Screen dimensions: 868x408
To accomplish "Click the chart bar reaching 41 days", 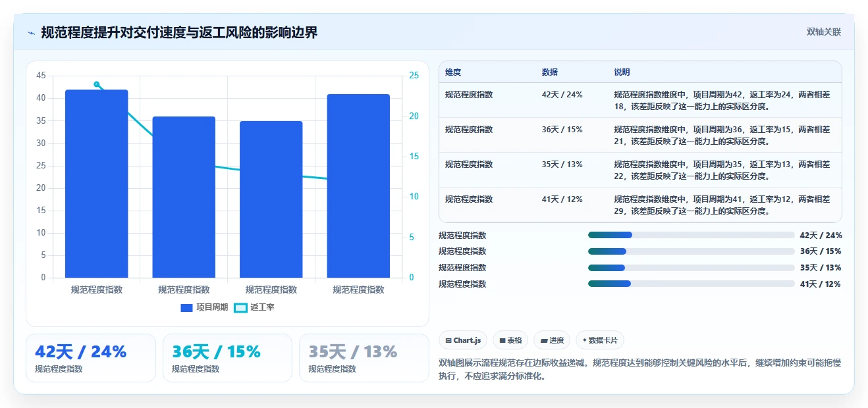I will pos(358,186).
